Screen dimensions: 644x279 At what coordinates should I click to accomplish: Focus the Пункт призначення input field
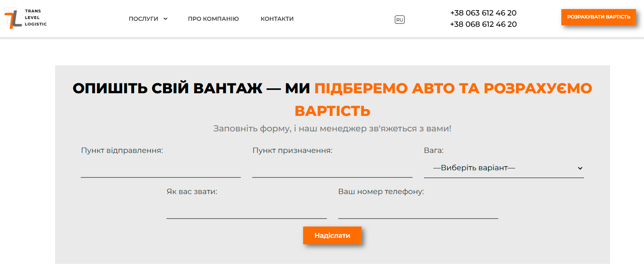point(332,168)
